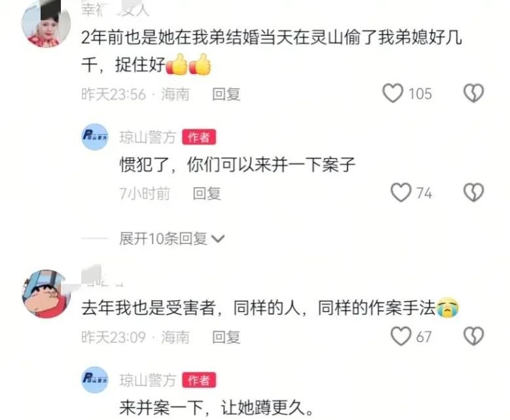This screenshot has width=510, height=420.
Task: Open 琼山警方 avatar in first reply
Action: click(95, 137)
